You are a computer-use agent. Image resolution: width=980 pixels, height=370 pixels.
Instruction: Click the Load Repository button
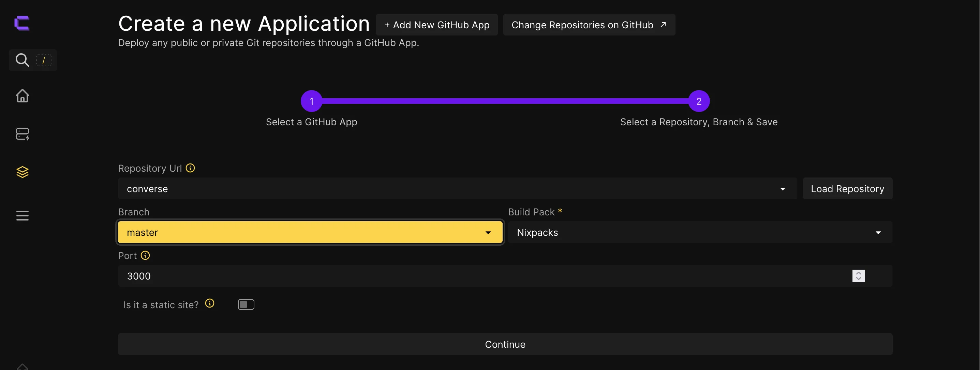click(848, 188)
